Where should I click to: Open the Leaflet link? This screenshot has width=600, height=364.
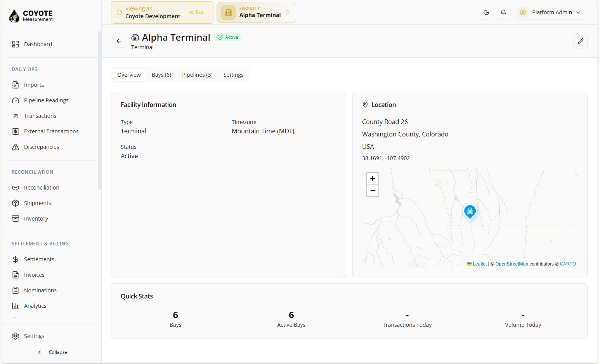point(480,264)
